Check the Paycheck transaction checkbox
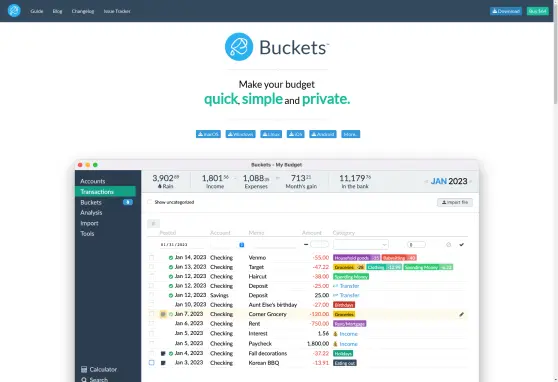This screenshot has height=382, width=558. pos(152,344)
